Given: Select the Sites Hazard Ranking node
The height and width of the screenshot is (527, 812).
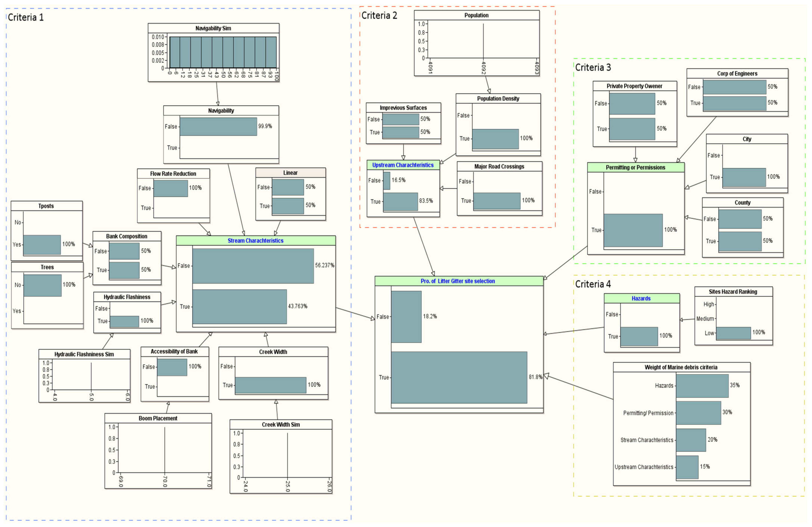Looking at the screenshot, I should [x=733, y=292].
